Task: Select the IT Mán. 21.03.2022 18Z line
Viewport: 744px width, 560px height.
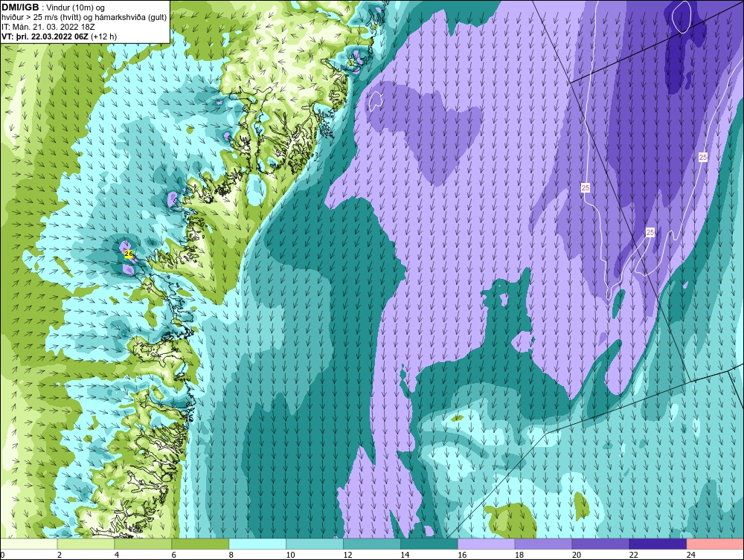Action: (x=48, y=27)
